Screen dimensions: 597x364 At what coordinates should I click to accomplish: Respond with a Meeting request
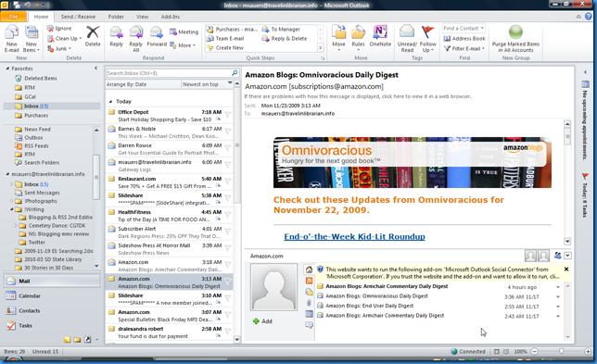184,31
